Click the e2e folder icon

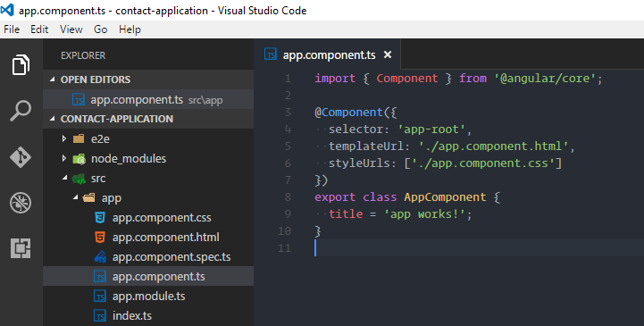79,138
